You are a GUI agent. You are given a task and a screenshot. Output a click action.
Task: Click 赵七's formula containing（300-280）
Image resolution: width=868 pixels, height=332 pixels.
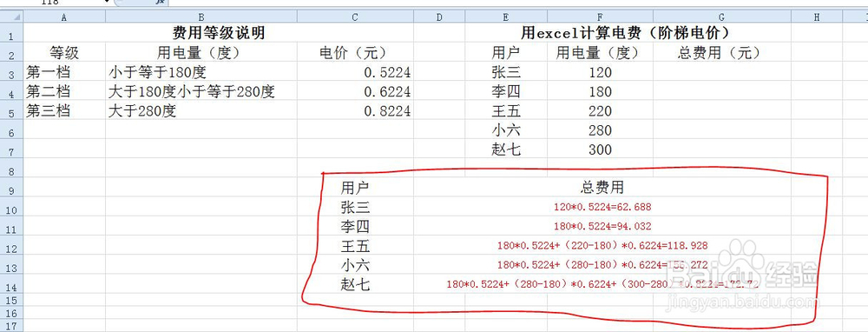click(x=602, y=285)
